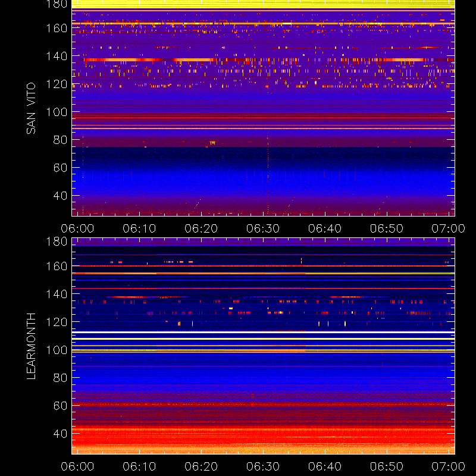This screenshot has width=476, height=476.
Task: Click the 80 tick label on San Vito axis
Action: [x=60, y=140]
